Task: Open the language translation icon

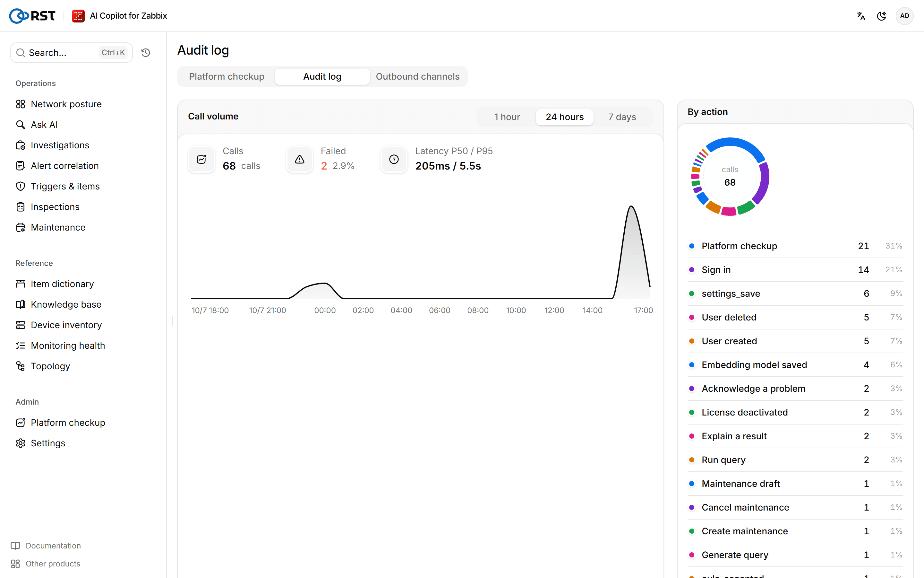Action: tap(861, 16)
